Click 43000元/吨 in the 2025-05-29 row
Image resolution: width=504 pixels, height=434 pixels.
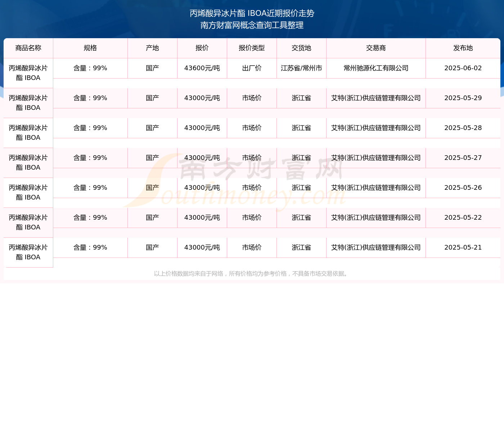coord(202,98)
